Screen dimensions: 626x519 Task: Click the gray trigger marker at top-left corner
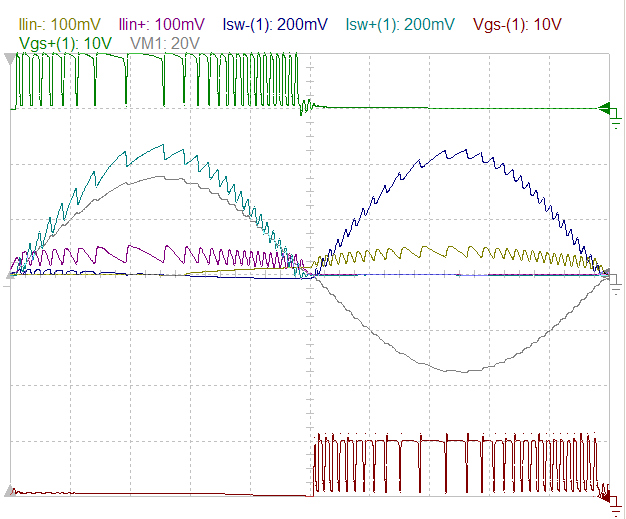tap(9, 59)
